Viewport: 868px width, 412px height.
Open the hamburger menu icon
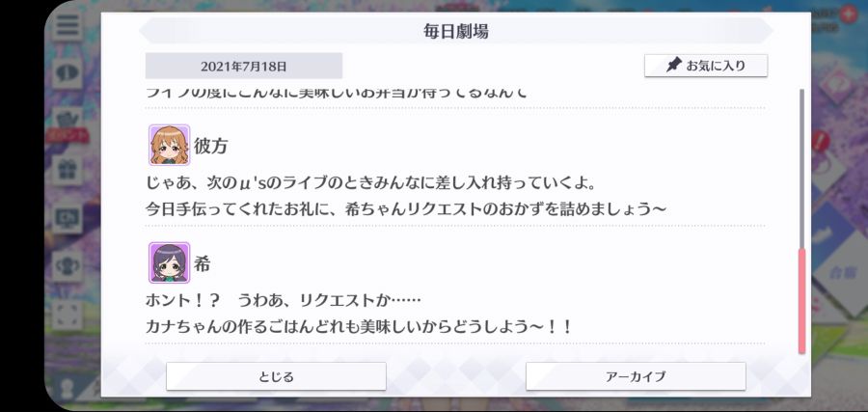tap(68, 25)
